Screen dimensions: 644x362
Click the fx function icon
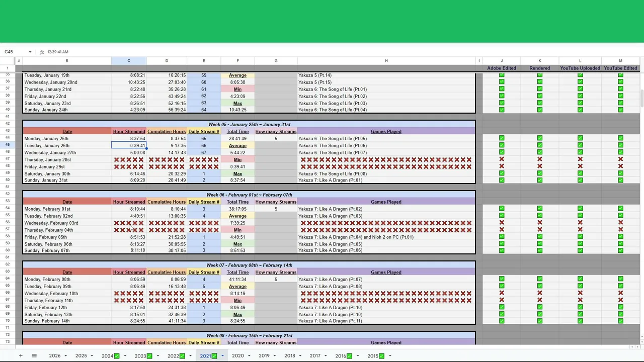(42, 52)
